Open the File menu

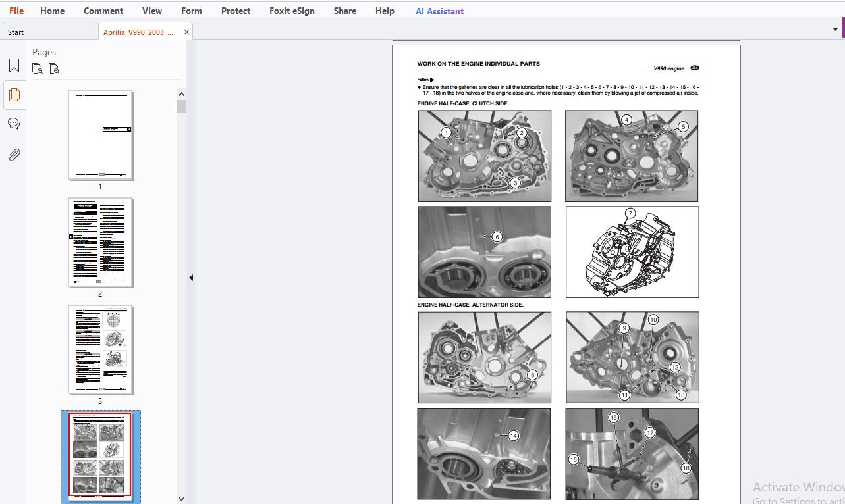[x=16, y=11]
